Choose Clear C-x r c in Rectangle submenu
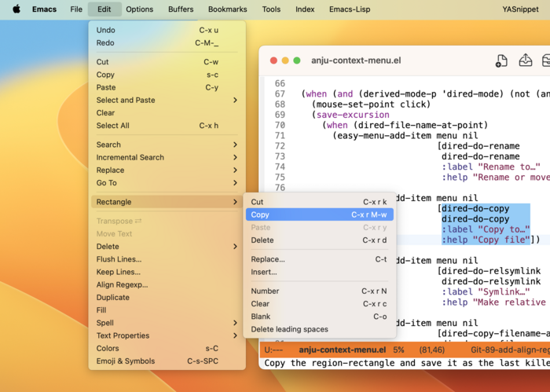Screen dimensions: 550x392 pos(320,304)
